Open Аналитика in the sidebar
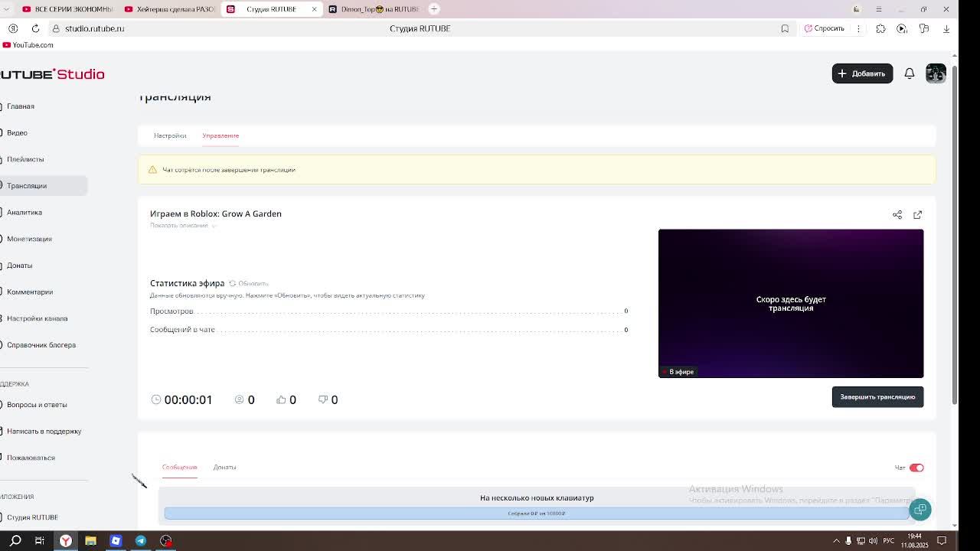980x551 pixels. (24, 213)
